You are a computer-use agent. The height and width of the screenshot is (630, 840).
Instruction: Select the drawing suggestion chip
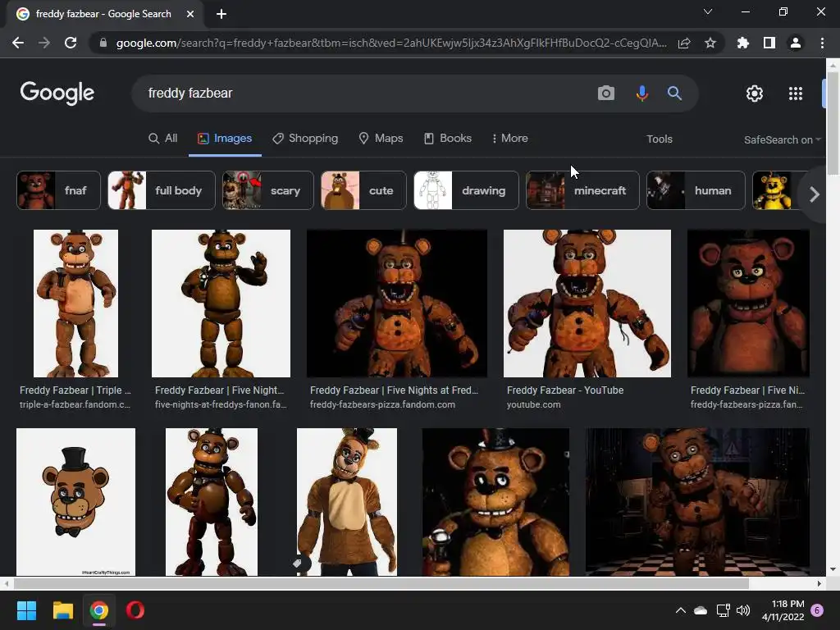pyautogui.click(x=466, y=190)
